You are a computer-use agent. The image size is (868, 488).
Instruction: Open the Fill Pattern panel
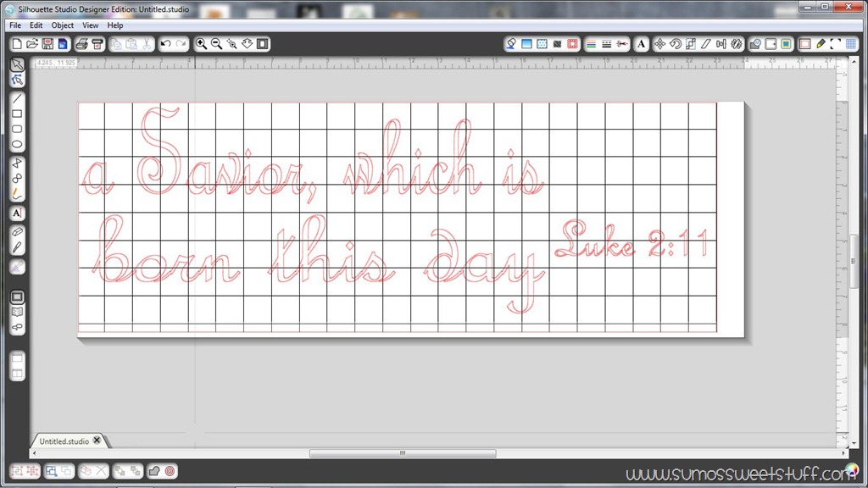[542, 44]
